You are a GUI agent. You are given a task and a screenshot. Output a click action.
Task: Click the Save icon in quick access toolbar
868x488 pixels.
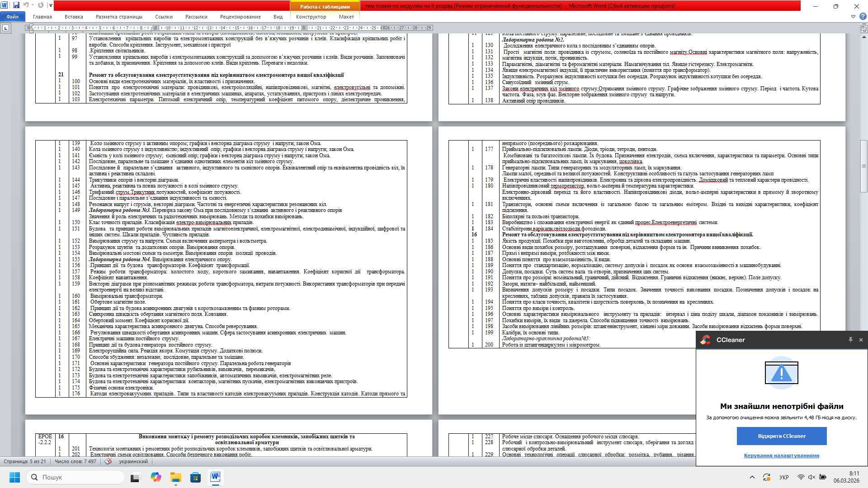[16, 5]
